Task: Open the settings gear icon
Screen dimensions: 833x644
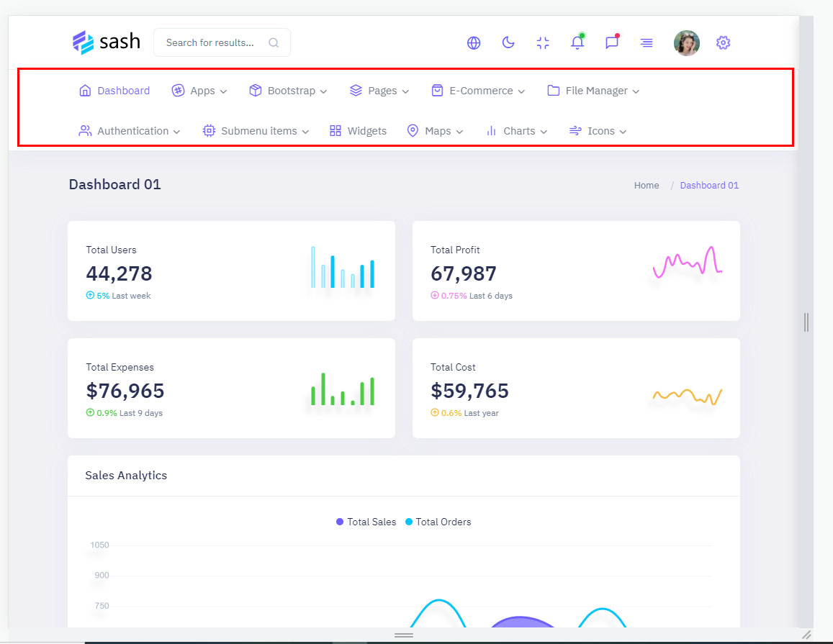Action: [723, 43]
